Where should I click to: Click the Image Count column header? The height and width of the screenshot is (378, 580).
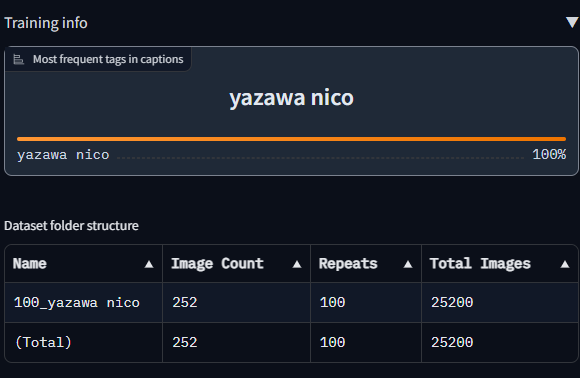coord(236,264)
